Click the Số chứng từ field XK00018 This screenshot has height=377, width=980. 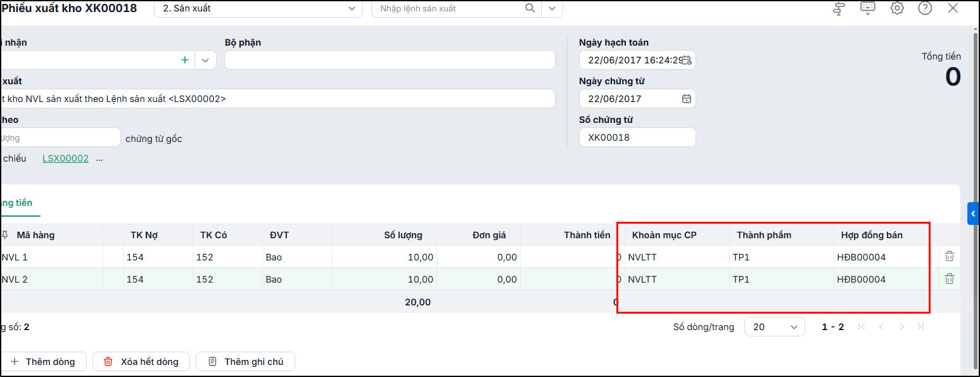[x=637, y=137]
